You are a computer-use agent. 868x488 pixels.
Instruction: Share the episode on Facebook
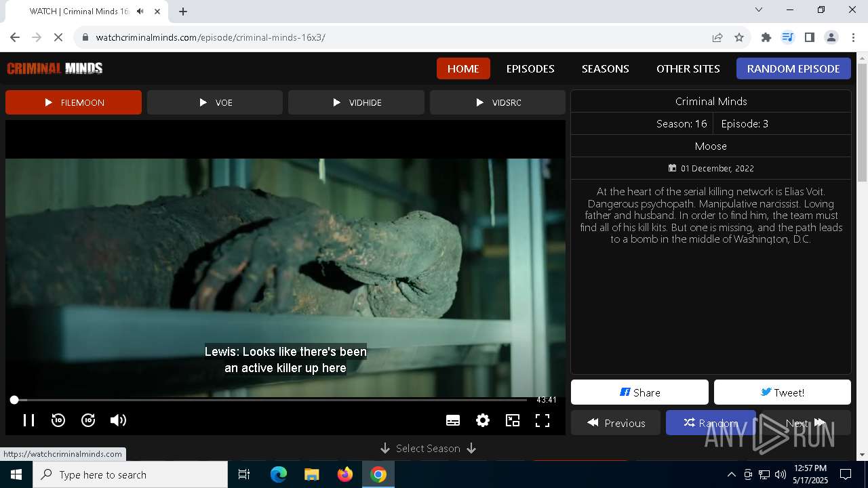click(639, 392)
